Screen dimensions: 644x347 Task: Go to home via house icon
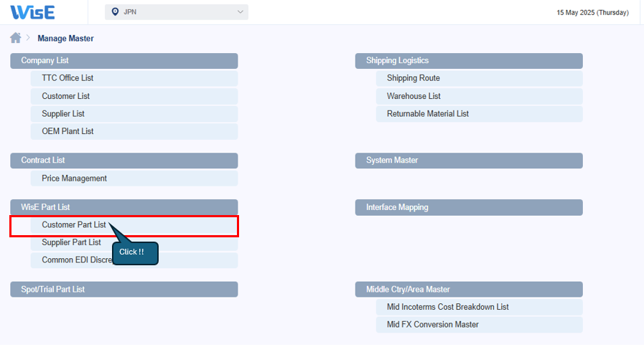pos(15,38)
